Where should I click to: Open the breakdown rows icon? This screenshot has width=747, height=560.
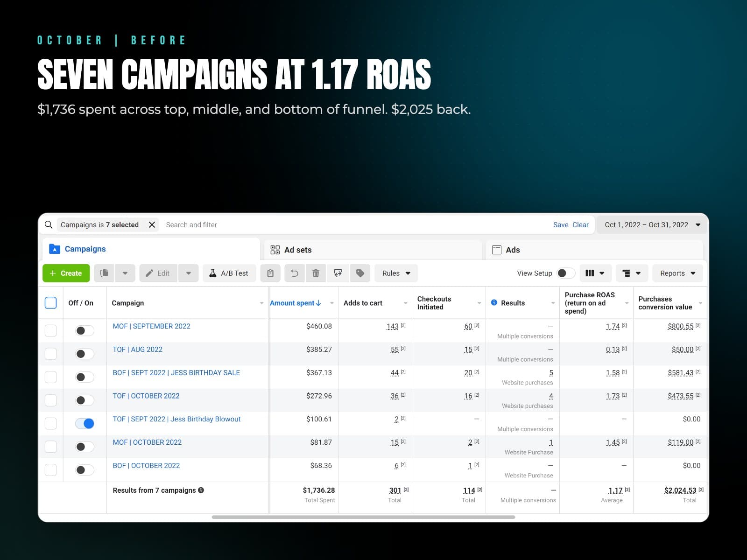click(x=632, y=273)
